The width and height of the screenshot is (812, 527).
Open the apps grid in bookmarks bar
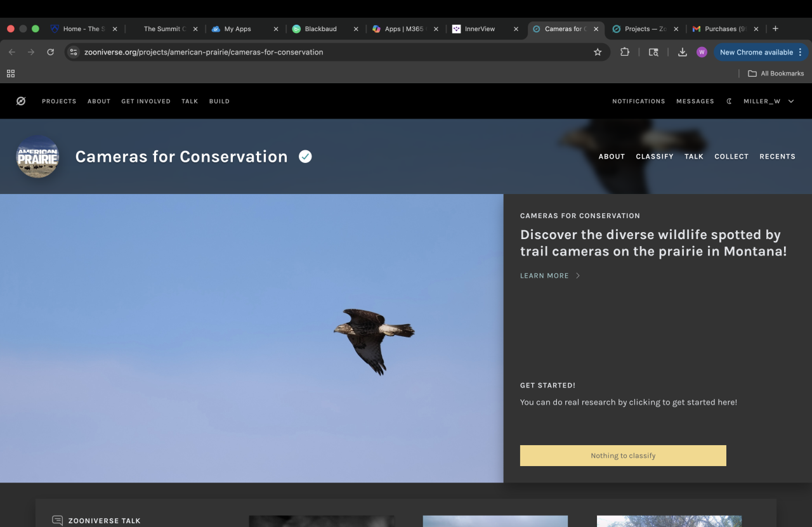coord(11,74)
